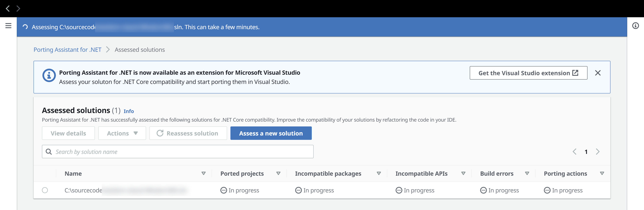Go to previous page of results
This screenshot has height=210, width=644.
(574, 152)
